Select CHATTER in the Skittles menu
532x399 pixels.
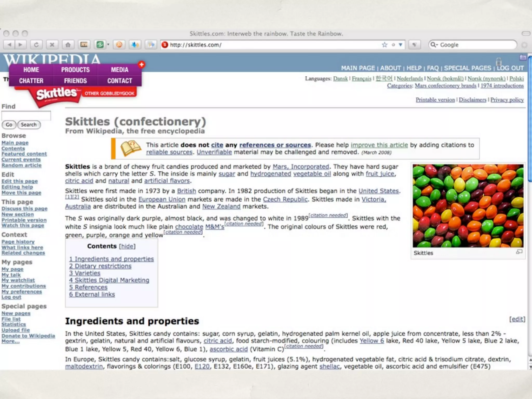31,81
